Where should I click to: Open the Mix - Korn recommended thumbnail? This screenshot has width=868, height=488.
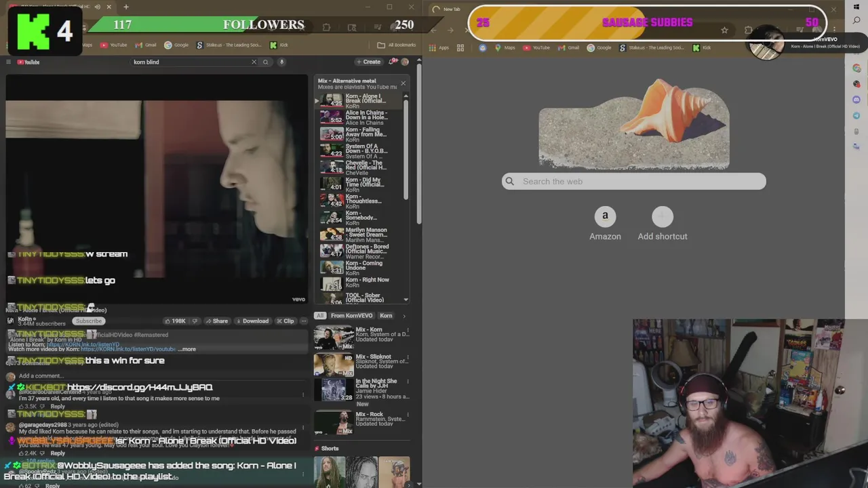(x=334, y=338)
